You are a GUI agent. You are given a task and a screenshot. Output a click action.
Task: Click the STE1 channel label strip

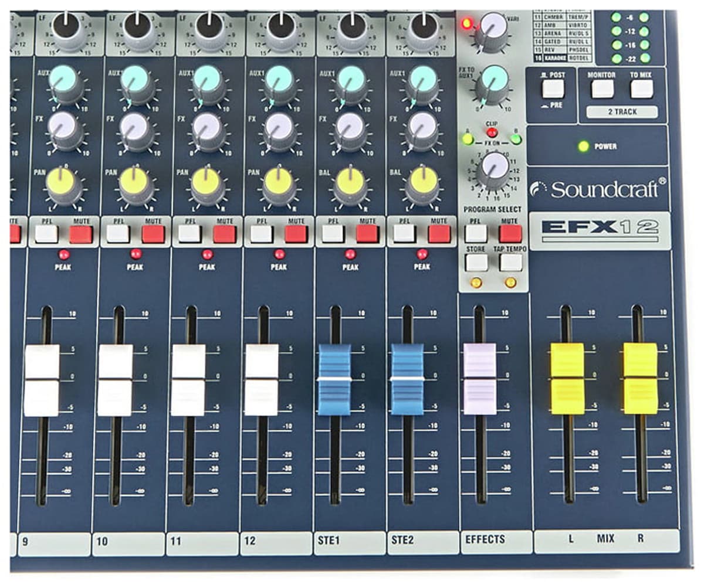pos(348,541)
